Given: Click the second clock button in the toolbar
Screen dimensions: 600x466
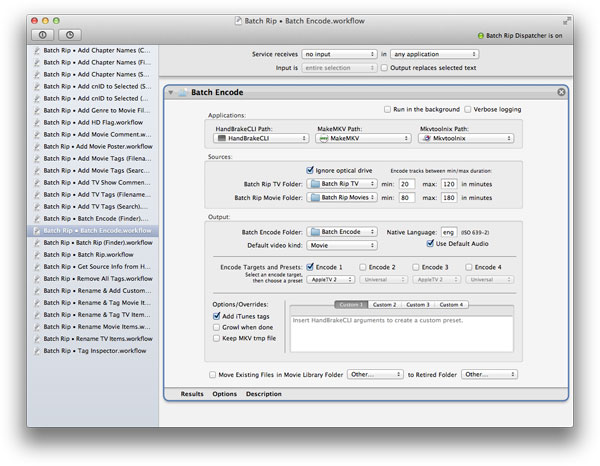Looking at the screenshot, I should tap(70, 35).
